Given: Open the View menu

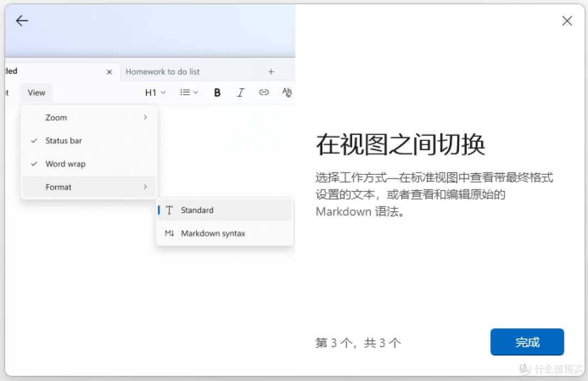Looking at the screenshot, I should point(36,92).
